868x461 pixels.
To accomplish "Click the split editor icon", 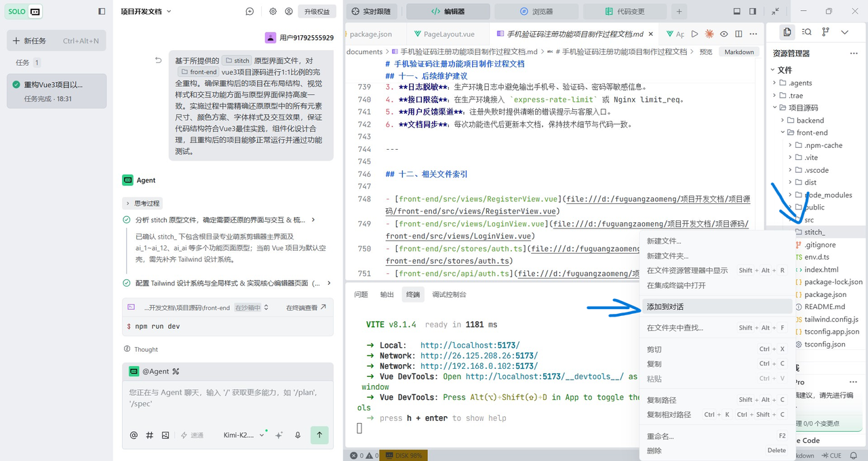I will click(x=738, y=34).
